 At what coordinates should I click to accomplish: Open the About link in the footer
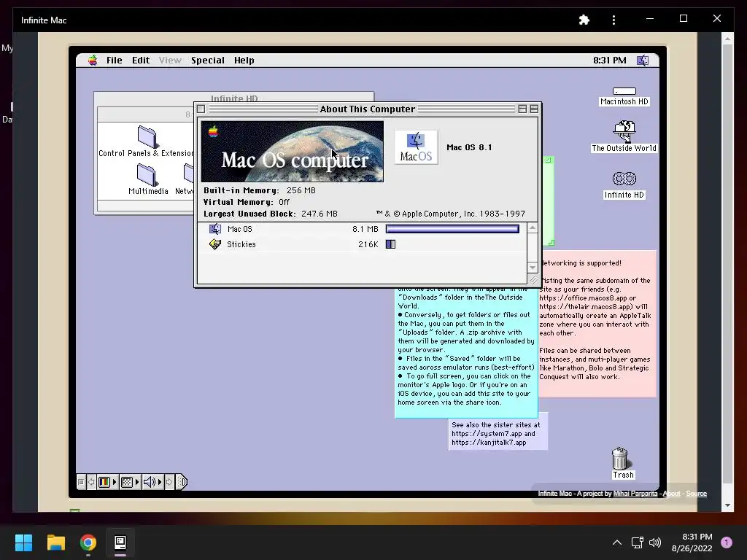pos(671,494)
